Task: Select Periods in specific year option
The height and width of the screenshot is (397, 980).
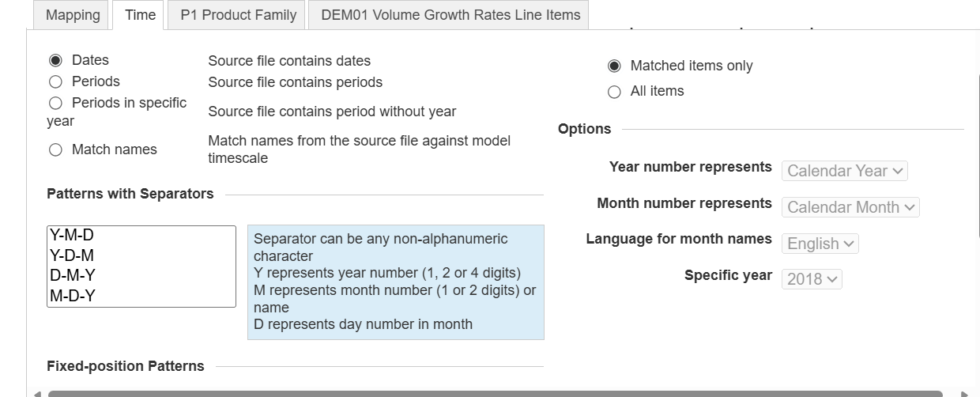Action: click(55, 104)
